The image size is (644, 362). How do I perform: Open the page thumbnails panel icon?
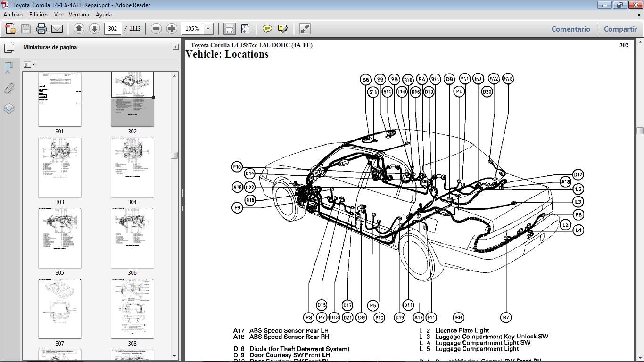point(9,47)
